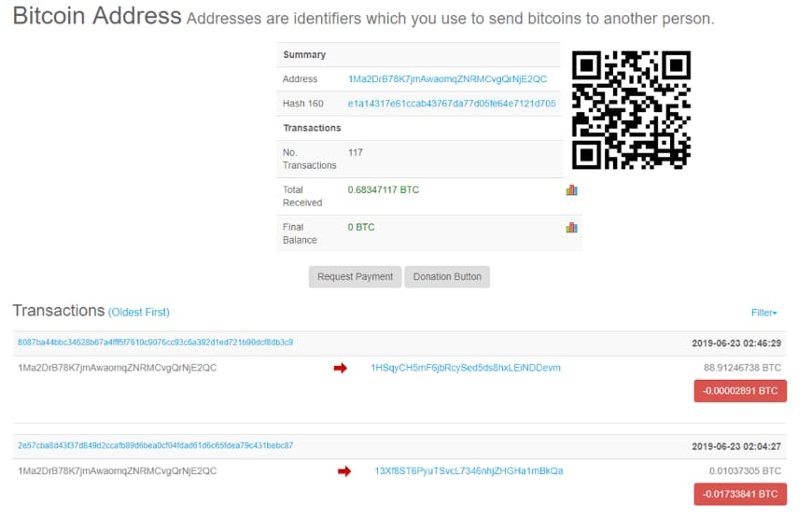
Task: Click the chart icon beside Final Balance
Action: point(571,227)
